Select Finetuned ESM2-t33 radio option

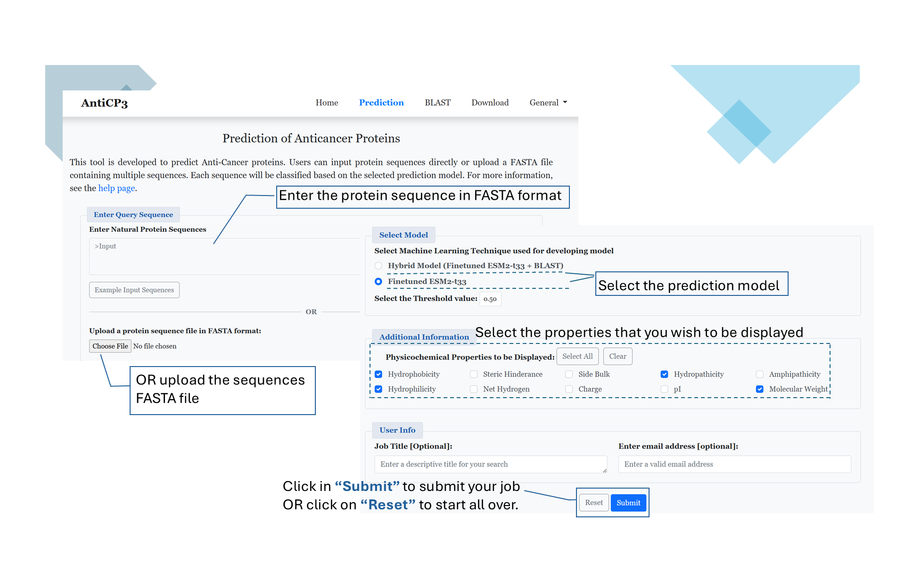378,281
